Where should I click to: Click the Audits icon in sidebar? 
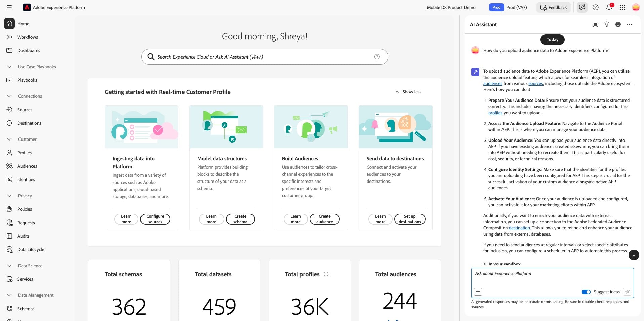tap(9, 236)
